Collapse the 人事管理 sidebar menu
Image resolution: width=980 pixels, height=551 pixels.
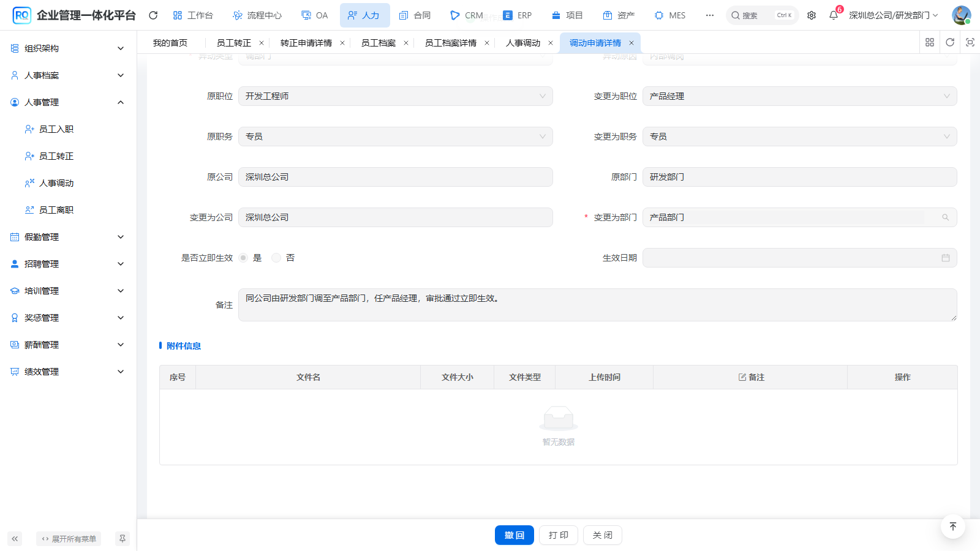68,102
